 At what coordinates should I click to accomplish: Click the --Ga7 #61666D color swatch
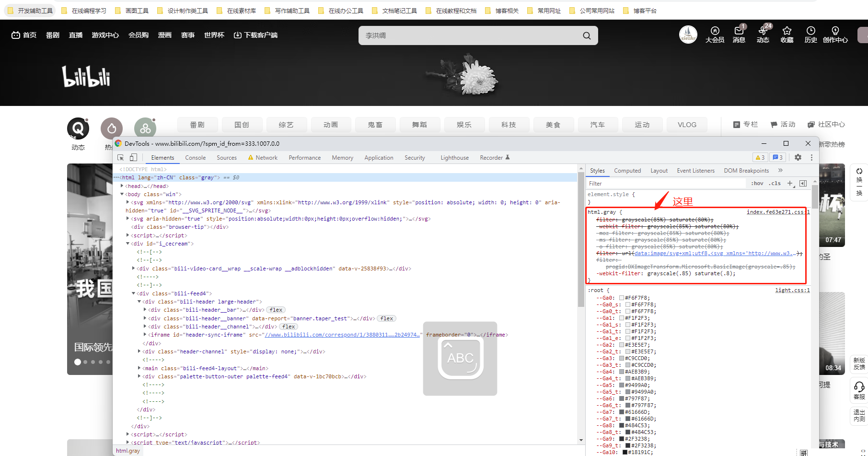622,412
